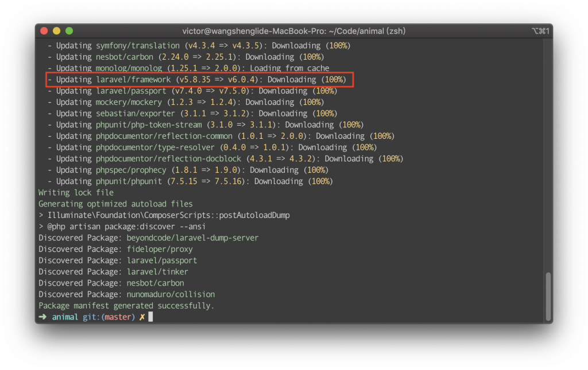This screenshot has height=370, width=588.
Task: Click the yellow minimize window button
Action: (57, 31)
